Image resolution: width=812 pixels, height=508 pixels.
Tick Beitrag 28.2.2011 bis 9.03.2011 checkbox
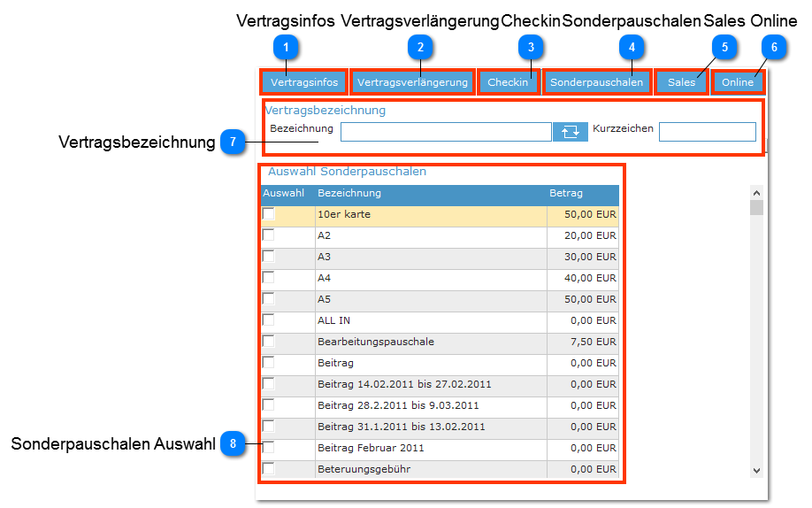point(268,404)
